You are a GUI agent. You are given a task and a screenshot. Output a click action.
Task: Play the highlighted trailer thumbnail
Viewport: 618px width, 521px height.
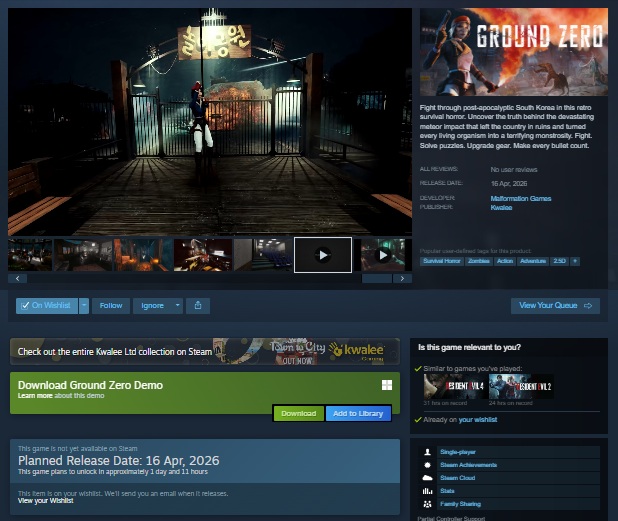pyautogui.click(x=323, y=255)
